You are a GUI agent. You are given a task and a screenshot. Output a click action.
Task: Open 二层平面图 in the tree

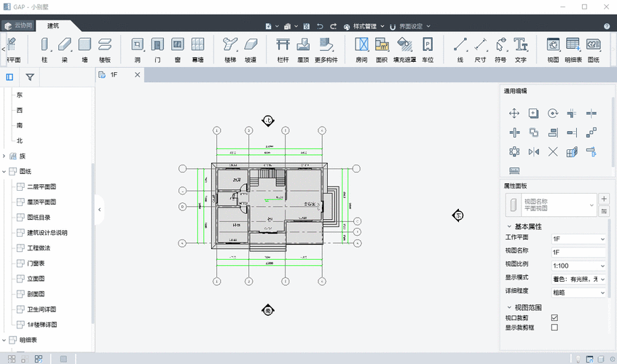[x=42, y=186]
